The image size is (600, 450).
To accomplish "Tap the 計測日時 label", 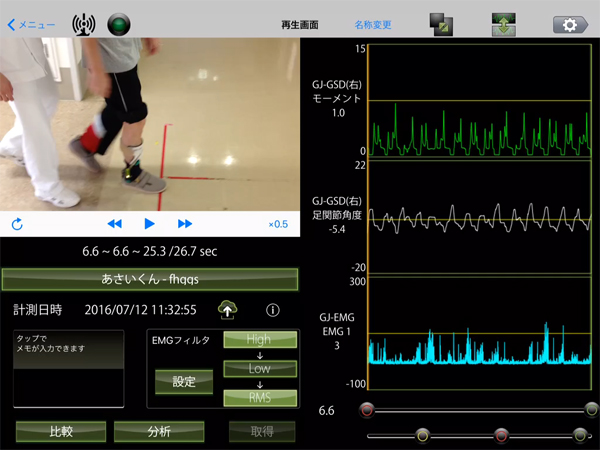I will (38, 310).
